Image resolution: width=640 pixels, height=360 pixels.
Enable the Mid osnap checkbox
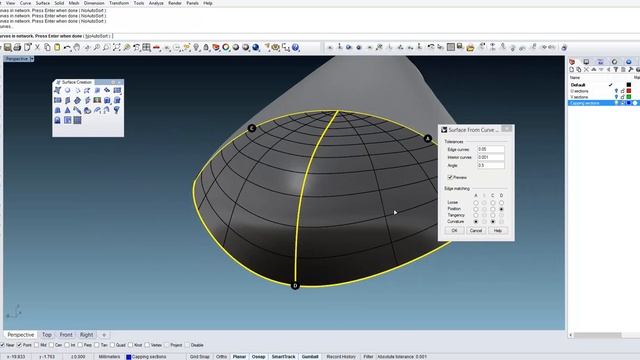[37, 345]
